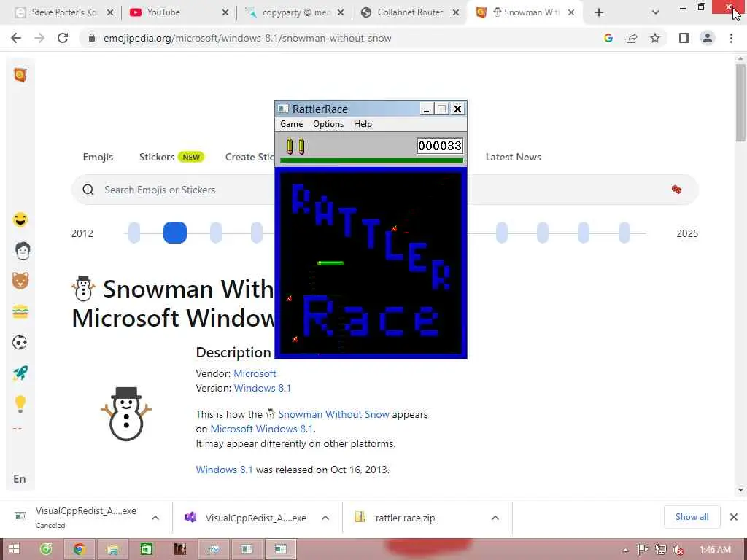Bookmark this page with the star
The width and height of the screenshot is (747, 560).
(x=655, y=38)
